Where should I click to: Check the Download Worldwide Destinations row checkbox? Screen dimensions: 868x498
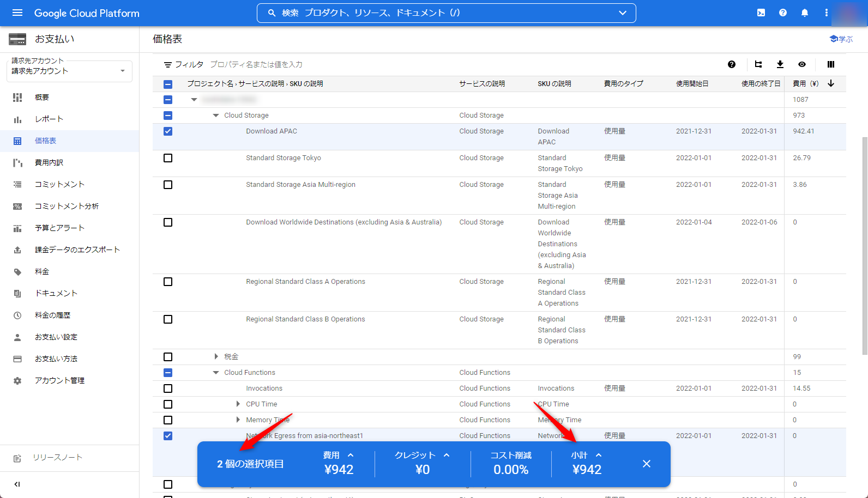tap(168, 222)
